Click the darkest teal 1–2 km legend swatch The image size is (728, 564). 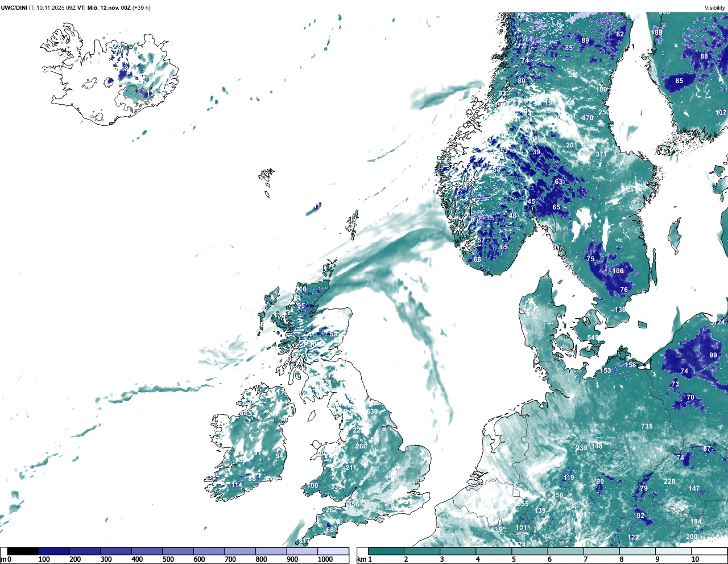386,551
